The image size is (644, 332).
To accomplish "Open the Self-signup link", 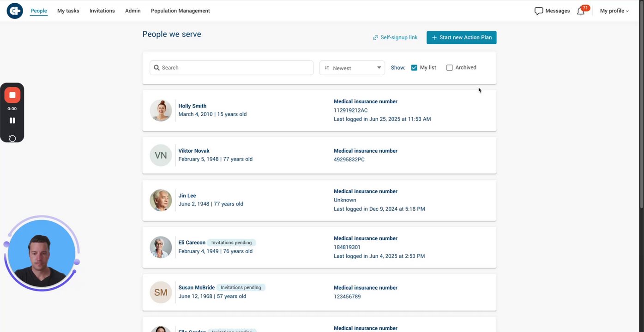I will point(399,38).
